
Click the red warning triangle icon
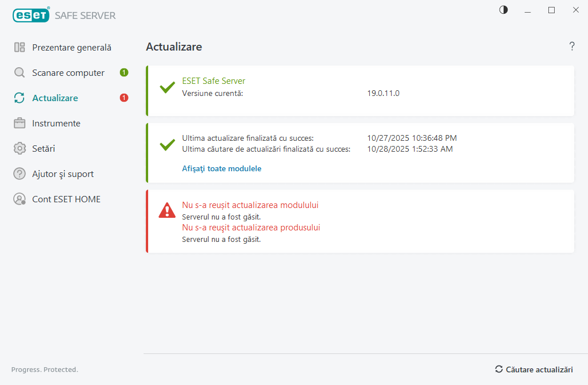tap(167, 210)
